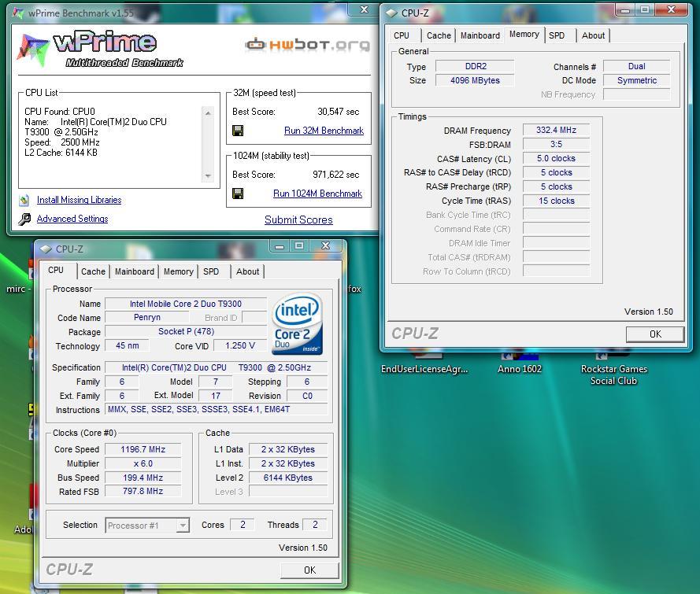Select the Memory tab in upper CPU-Z window
This screenshot has width=700, height=594.
(x=524, y=34)
